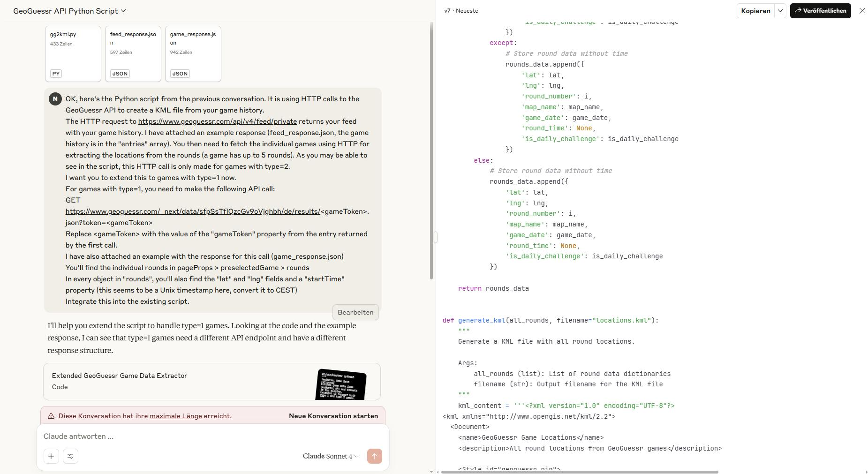This screenshot has width=868, height=474.
Task: Click the panel divider handle
Action: click(x=436, y=237)
